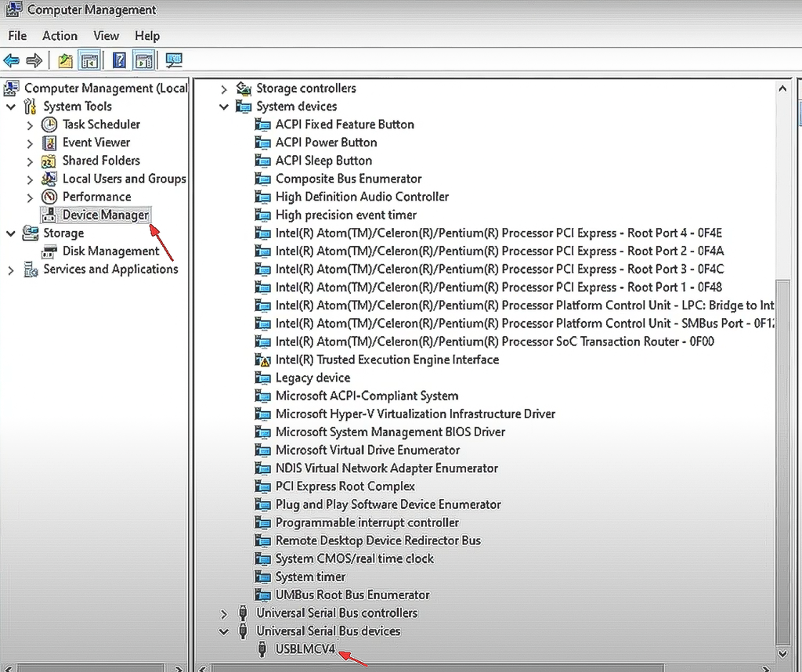Click the Back arrow toolbar icon

pos(11,61)
